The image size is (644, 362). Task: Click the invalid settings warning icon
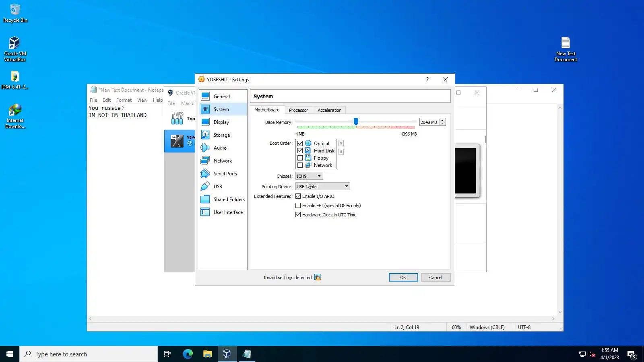[x=318, y=278]
